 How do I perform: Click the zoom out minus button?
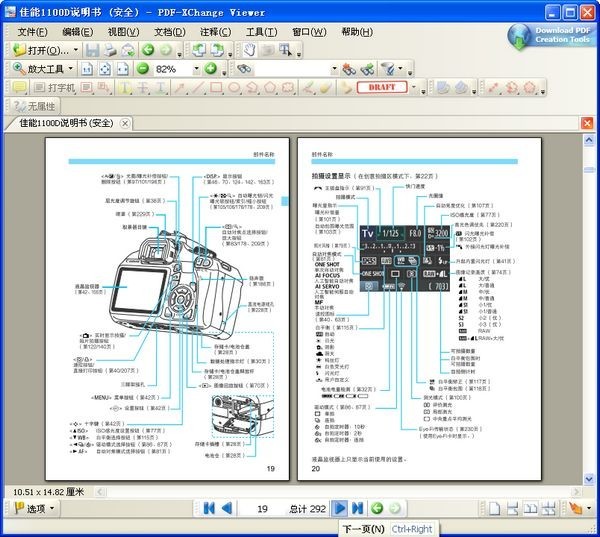click(143, 69)
